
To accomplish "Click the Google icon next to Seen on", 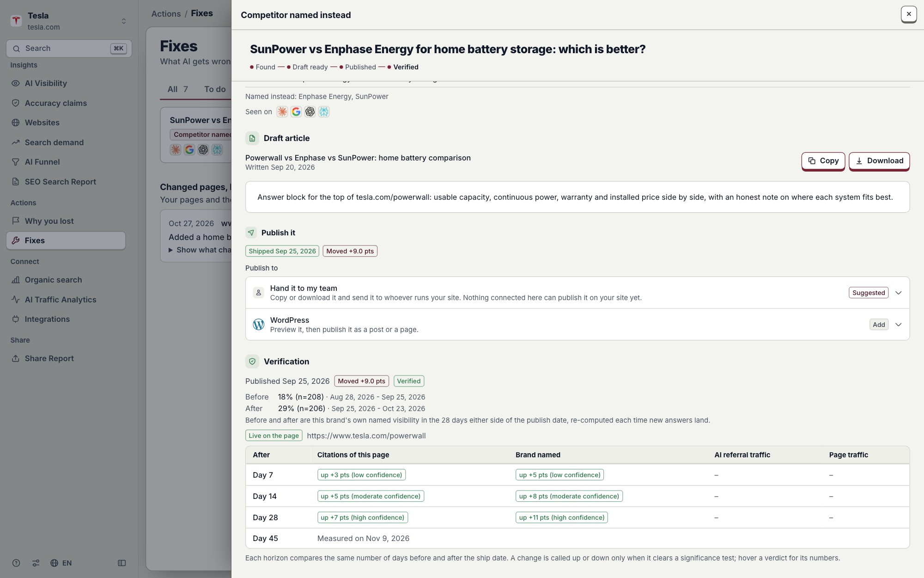I will (296, 111).
